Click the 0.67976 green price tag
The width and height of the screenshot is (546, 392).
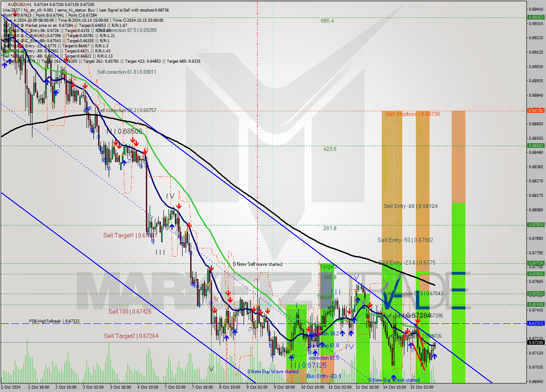coord(536,225)
